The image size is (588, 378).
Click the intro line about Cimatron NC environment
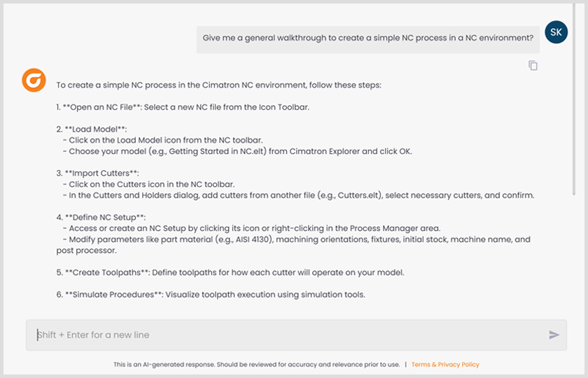(218, 85)
